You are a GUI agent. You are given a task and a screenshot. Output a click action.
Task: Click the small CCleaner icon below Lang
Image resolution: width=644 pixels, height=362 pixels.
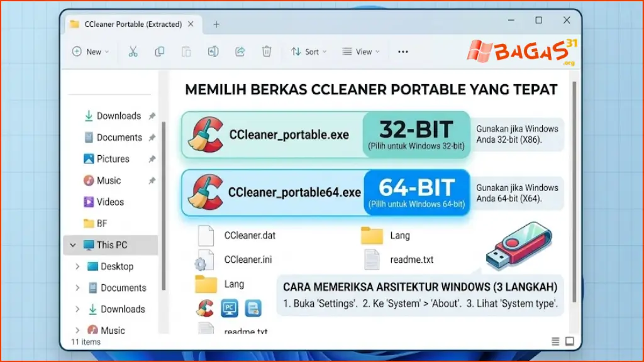pyautogui.click(x=205, y=308)
